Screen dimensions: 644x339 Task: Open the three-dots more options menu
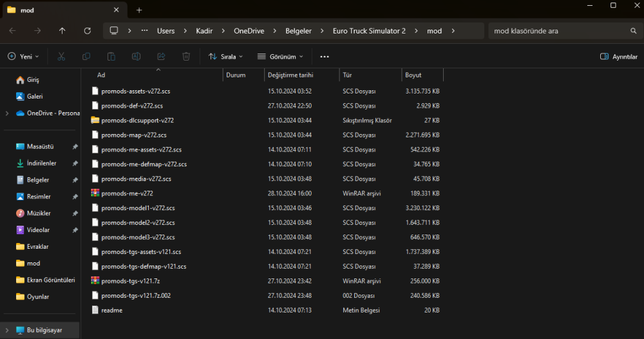click(x=325, y=57)
